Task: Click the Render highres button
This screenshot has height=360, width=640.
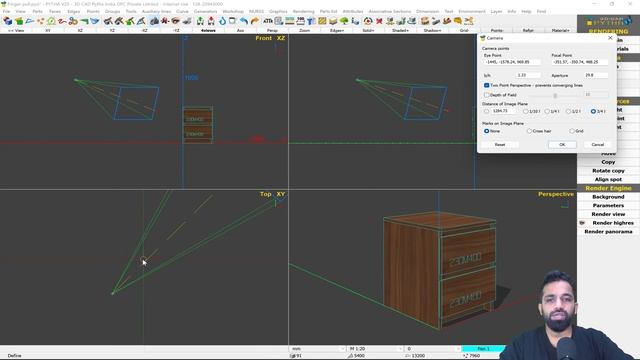Action: (608, 223)
